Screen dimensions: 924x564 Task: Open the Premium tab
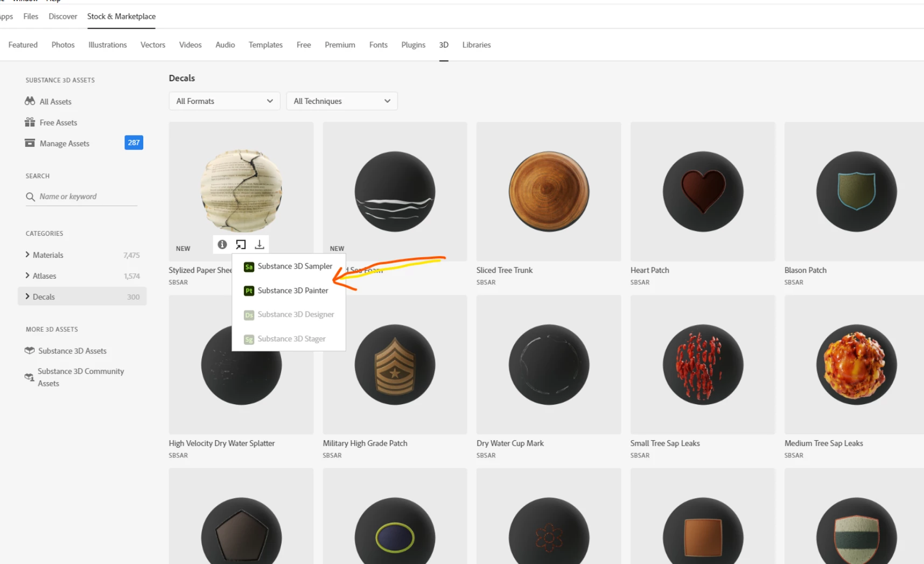click(340, 45)
